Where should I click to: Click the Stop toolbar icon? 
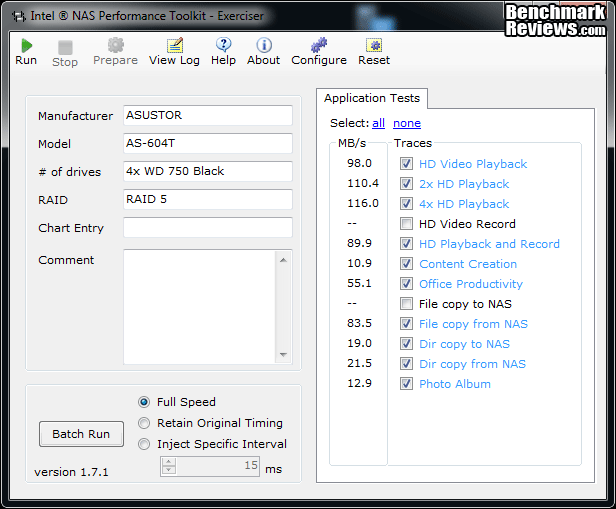pos(65,48)
